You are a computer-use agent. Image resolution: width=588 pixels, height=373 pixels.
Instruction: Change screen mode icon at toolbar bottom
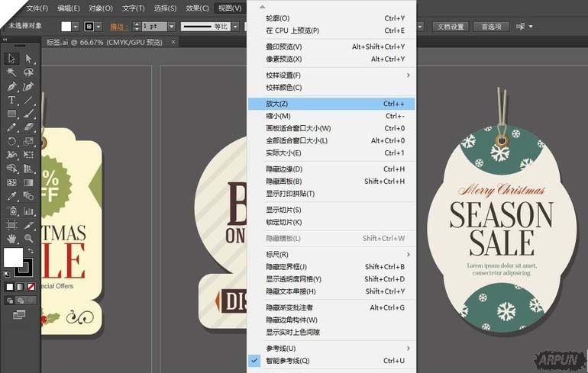pos(19,314)
